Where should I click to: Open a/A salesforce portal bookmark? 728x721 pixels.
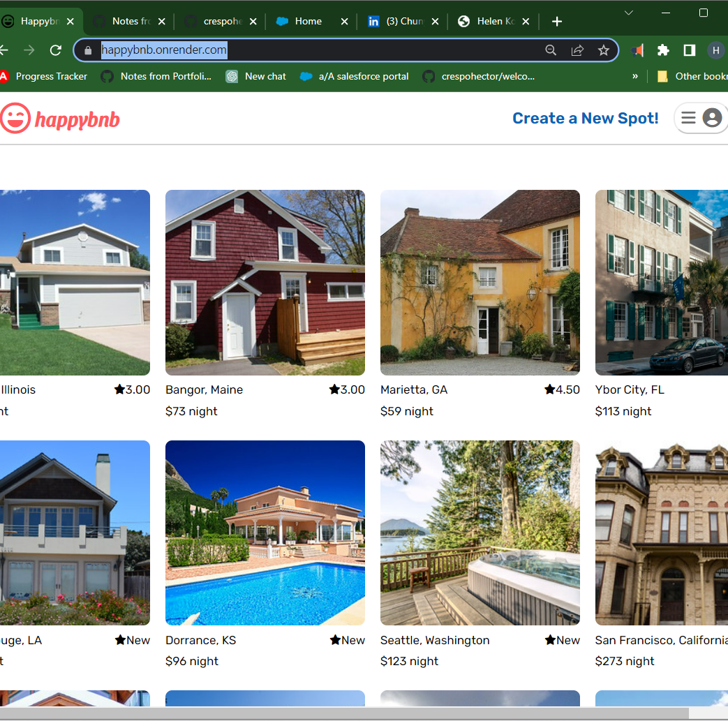(355, 76)
